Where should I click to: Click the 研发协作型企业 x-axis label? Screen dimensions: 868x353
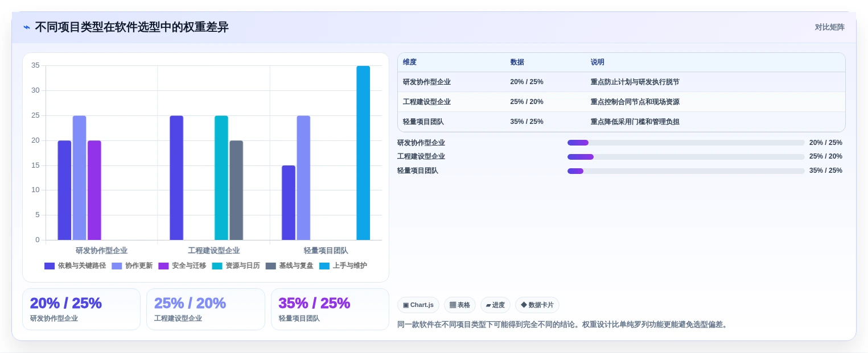[101, 250]
